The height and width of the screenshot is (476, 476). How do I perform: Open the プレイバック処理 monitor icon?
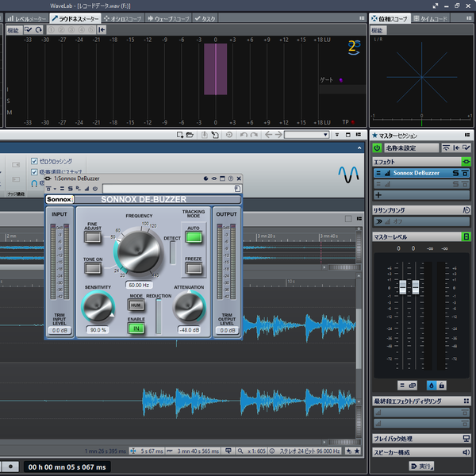tap(466, 439)
